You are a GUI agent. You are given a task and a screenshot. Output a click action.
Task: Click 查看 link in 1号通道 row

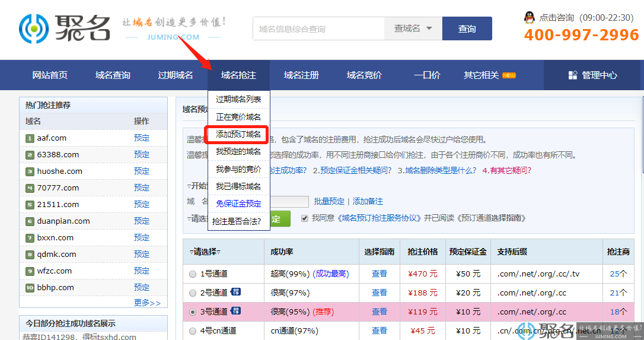[x=380, y=274]
